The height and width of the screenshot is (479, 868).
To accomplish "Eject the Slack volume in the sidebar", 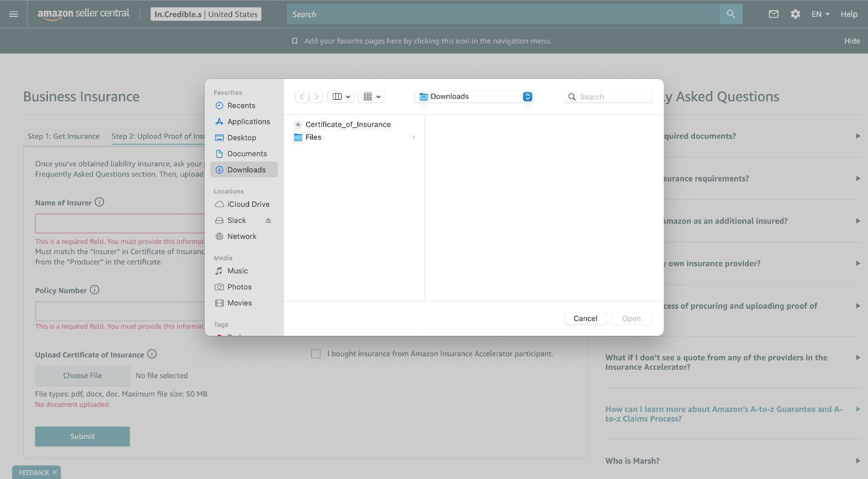I will pos(268,220).
